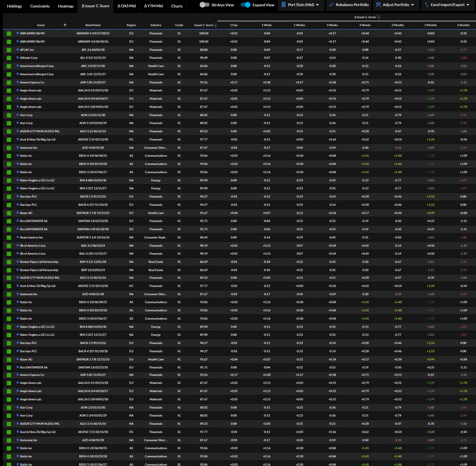Click info icon next to Issuer C-Score column
The image size is (476, 466).
tap(216, 25)
